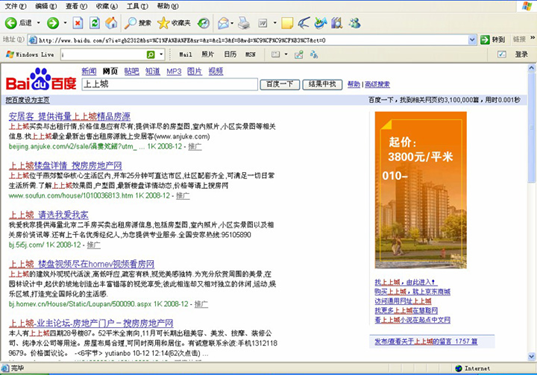Click the 购买上上城,就上京东商城 side link
The image size is (537, 375).
click(x=412, y=292)
